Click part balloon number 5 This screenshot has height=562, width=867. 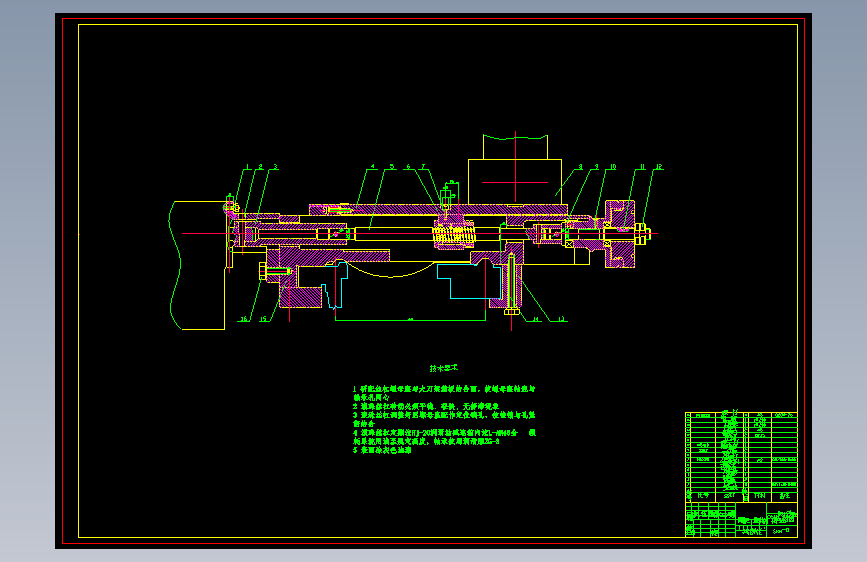tap(391, 166)
